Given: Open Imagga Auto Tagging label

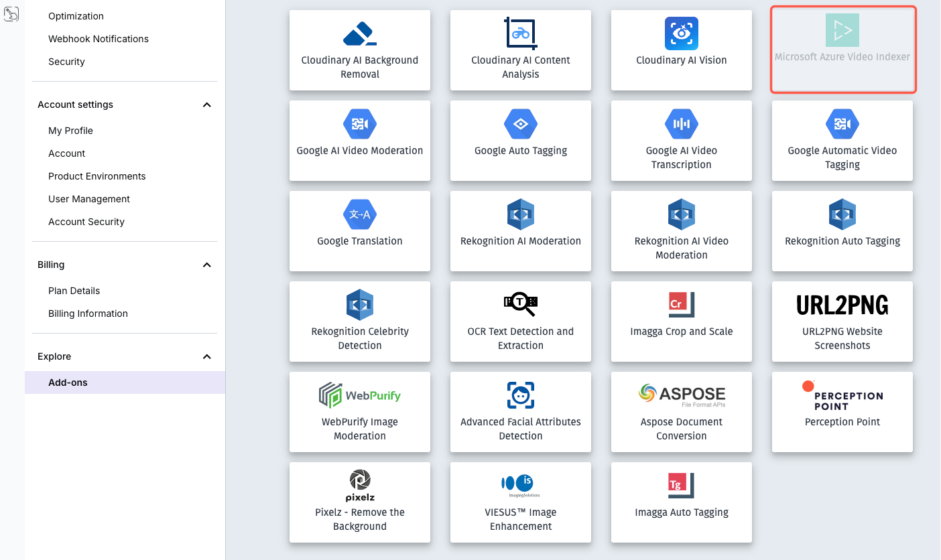Looking at the screenshot, I should (682, 512).
